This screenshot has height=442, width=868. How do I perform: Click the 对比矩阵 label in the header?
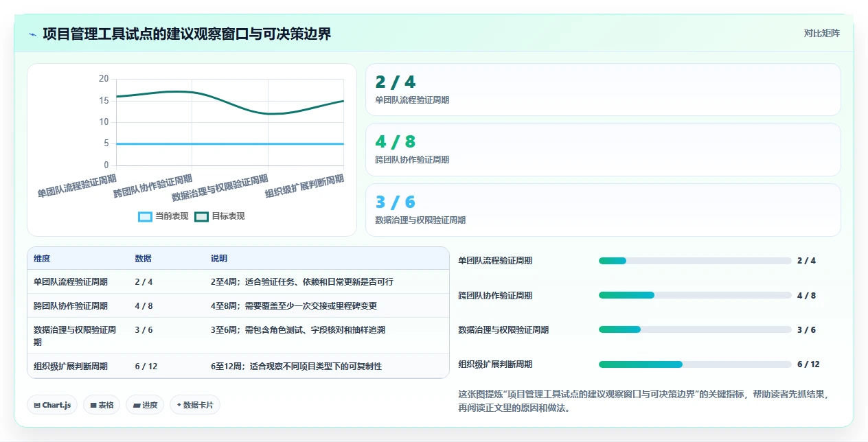(x=821, y=33)
